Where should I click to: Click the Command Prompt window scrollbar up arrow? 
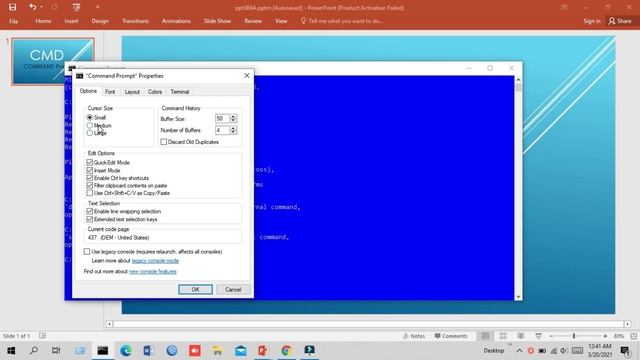click(x=518, y=80)
